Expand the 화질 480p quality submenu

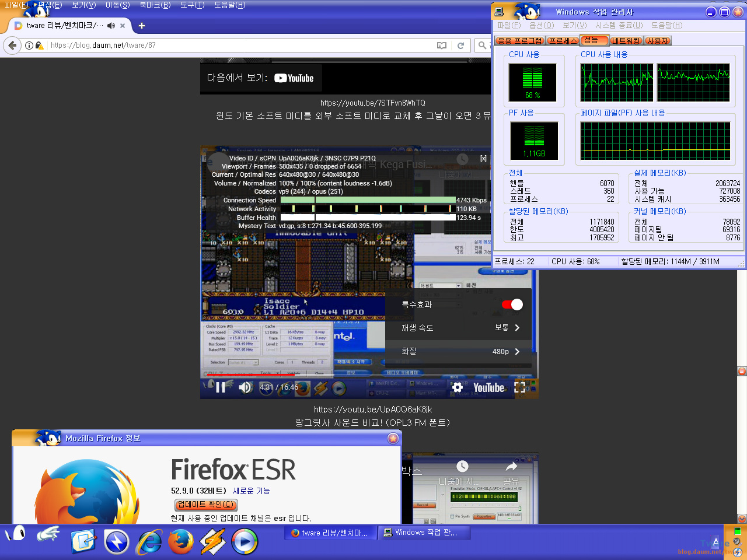[458, 351]
